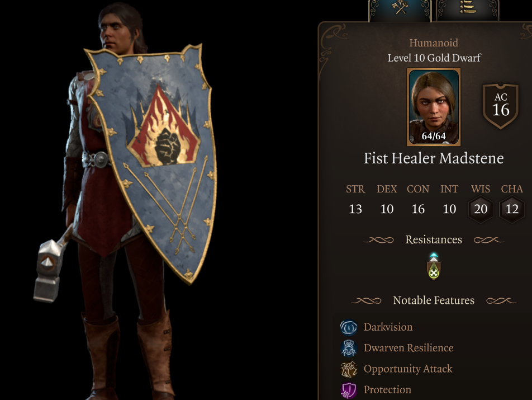Select the Darkvision feature icon
The height and width of the screenshot is (400, 532).
tap(349, 327)
